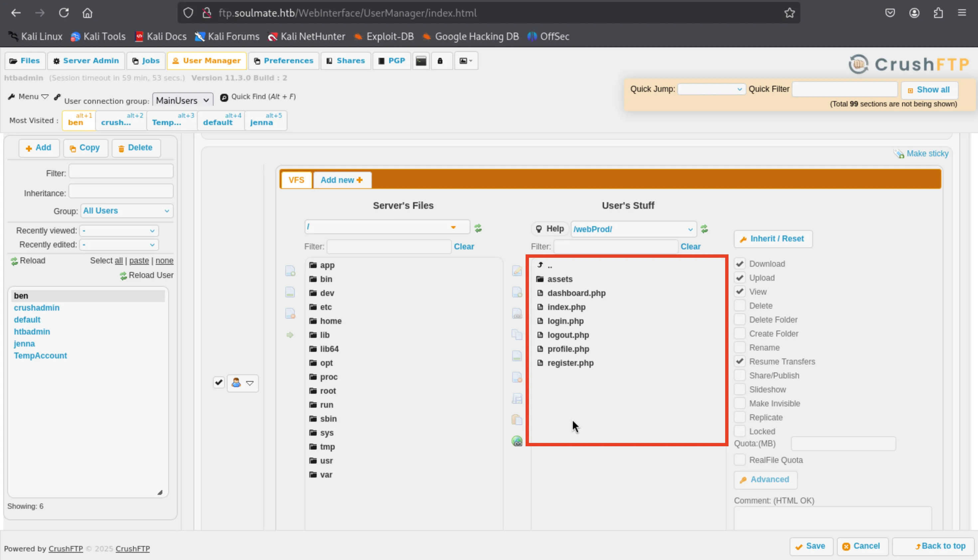978x560 pixels.
Task: Refresh the Server's Files listing
Action: pos(478,228)
